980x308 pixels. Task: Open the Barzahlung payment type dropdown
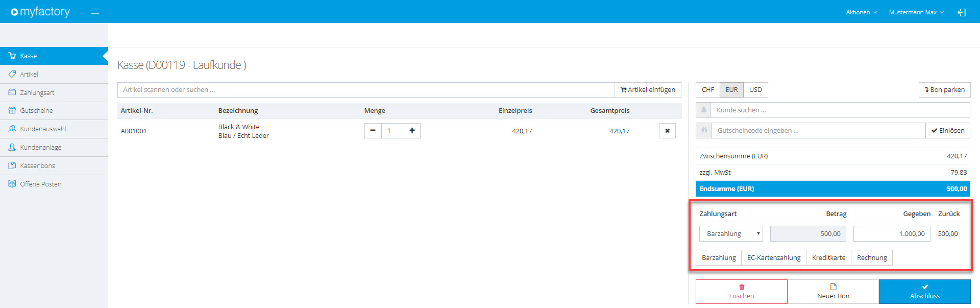731,234
